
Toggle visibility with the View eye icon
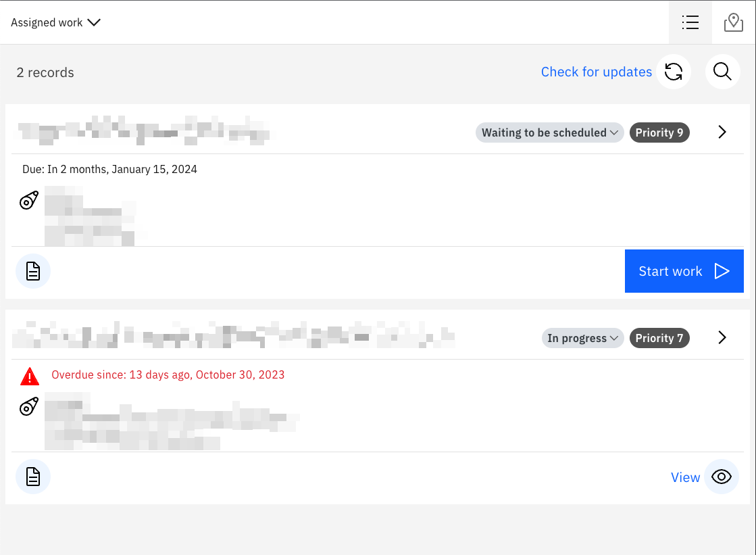[721, 477]
